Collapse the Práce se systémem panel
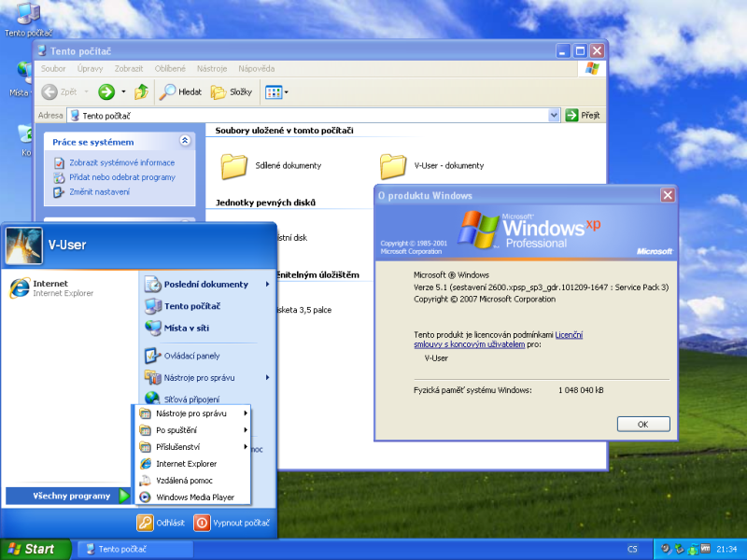The width and height of the screenshot is (747, 560). [185, 140]
